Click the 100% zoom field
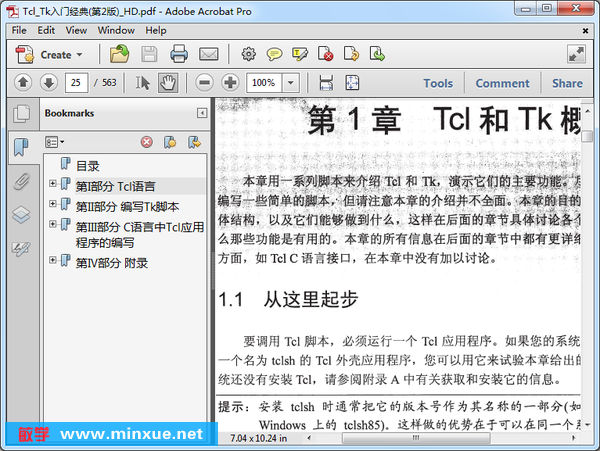The image size is (600, 451). [x=264, y=83]
